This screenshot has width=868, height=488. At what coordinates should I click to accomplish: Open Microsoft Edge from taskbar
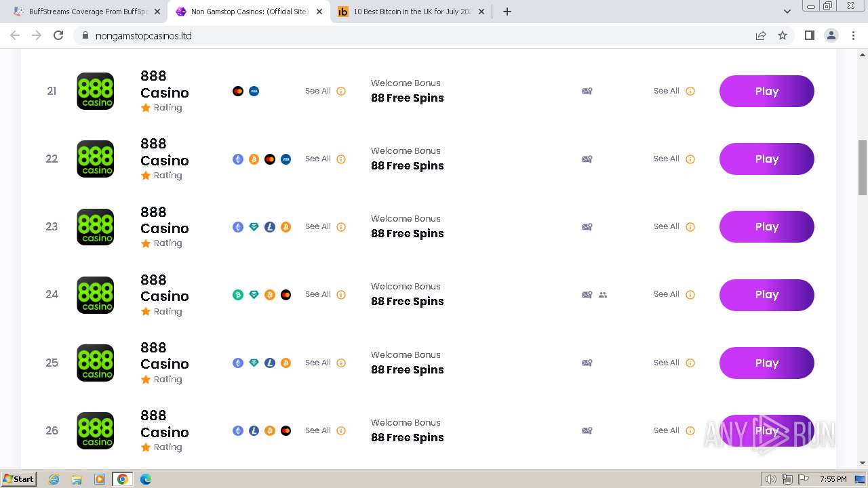tap(145, 479)
